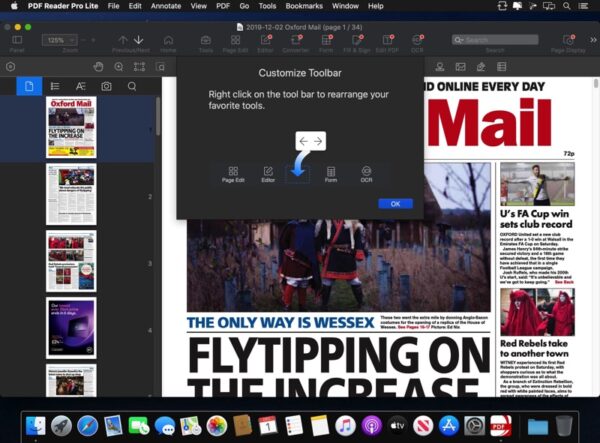Open Page Edit in the main toolbar
Viewport: 600px width, 443px height.
pos(235,40)
